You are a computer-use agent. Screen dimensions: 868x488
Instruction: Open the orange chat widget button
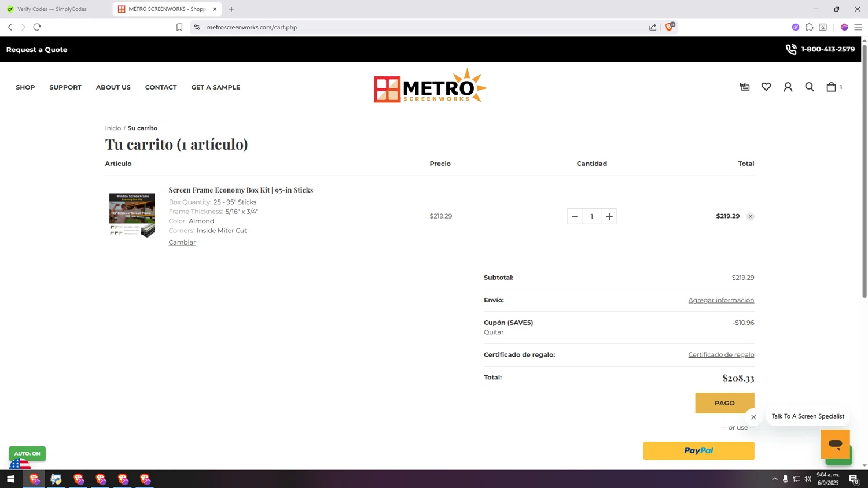tap(835, 444)
